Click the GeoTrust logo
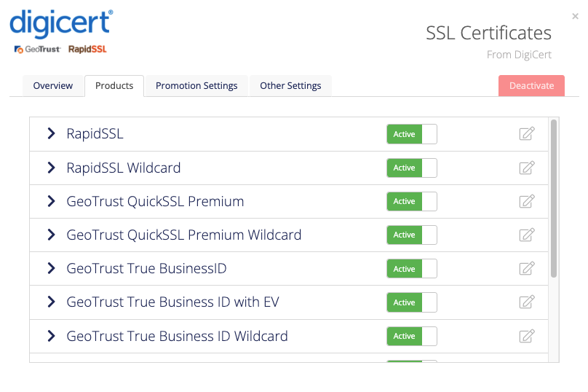The width and height of the screenshot is (588, 392). 37,50
